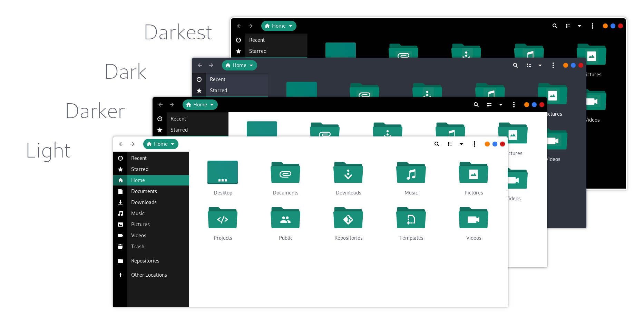The height and width of the screenshot is (324, 644).
Task: Toggle list view icon in Darkest window
Action: click(x=568, y=26)
